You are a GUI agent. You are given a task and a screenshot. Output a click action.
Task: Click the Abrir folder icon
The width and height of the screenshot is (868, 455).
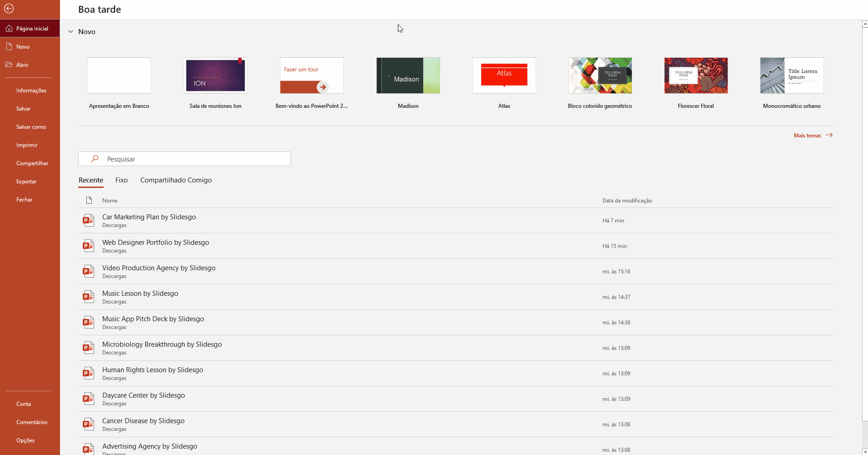[x=9, y=65]
